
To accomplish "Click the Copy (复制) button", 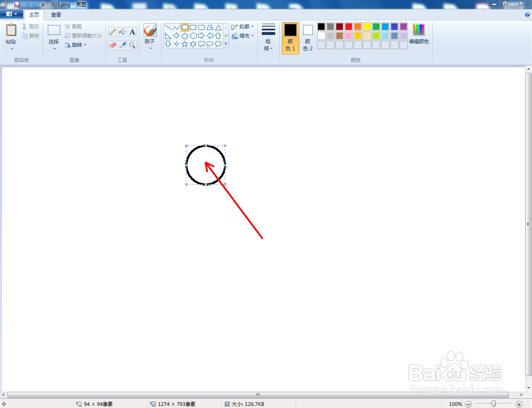I will tap(31, 36).
